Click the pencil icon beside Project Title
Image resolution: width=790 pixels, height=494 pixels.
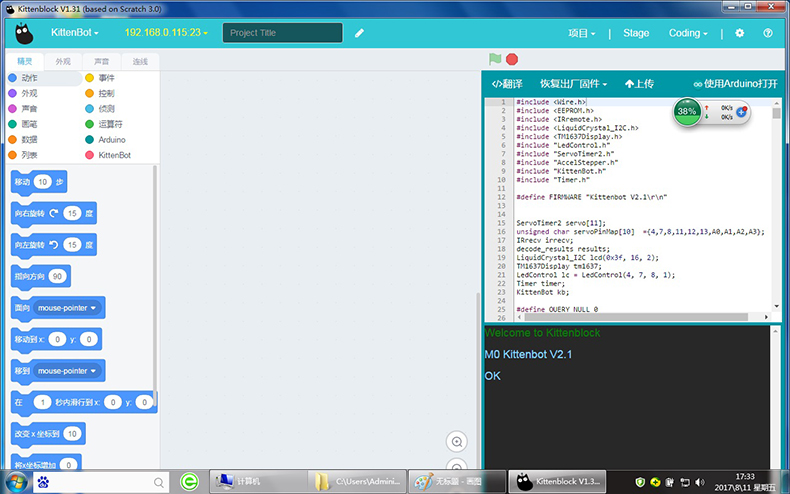tap(359, 33)
